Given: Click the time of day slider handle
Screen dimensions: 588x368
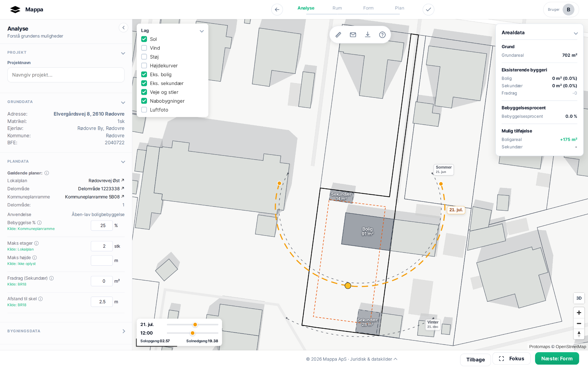Looking at the screenshot, I should point(193,333).
